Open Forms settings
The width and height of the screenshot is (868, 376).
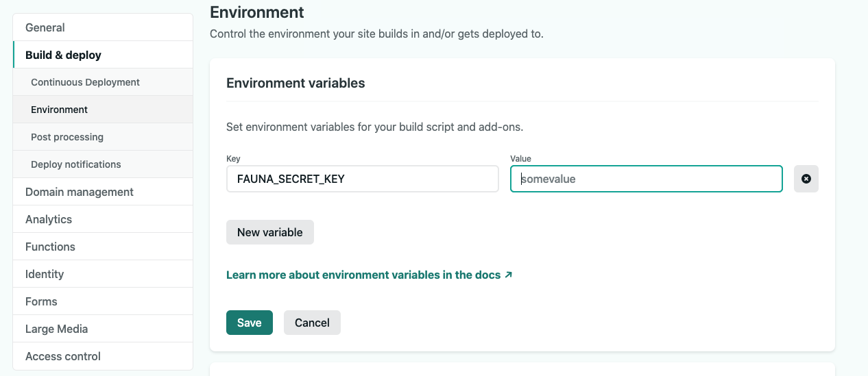[103, 301]
